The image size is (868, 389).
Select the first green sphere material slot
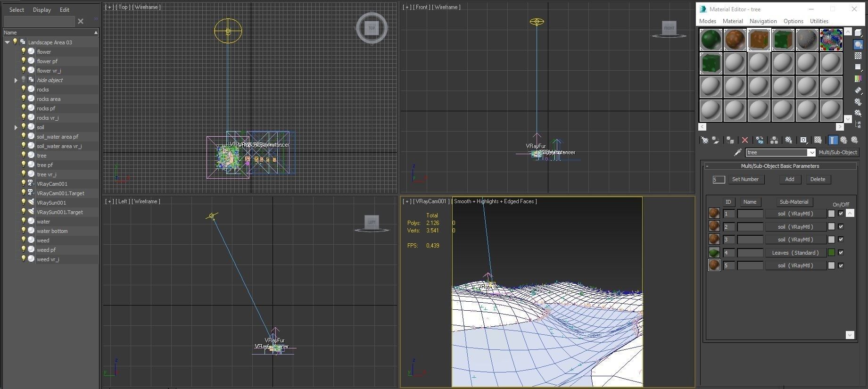point(711,39)
